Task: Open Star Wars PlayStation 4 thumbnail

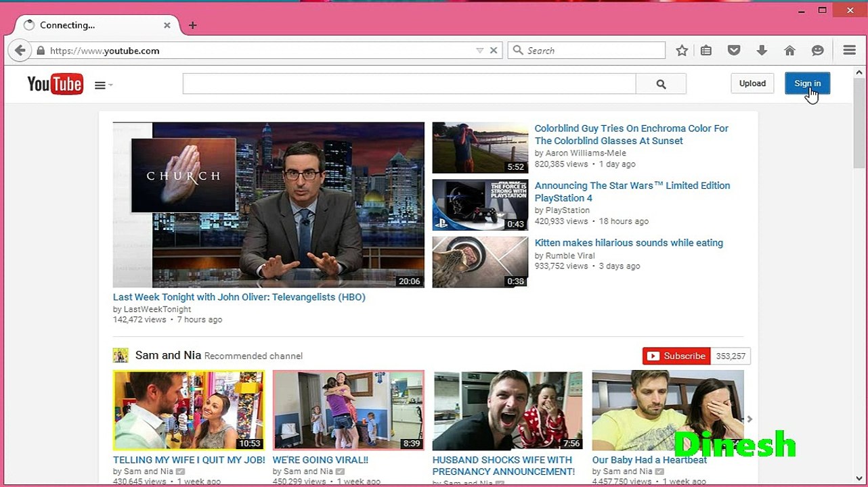Action: [480, 205]
